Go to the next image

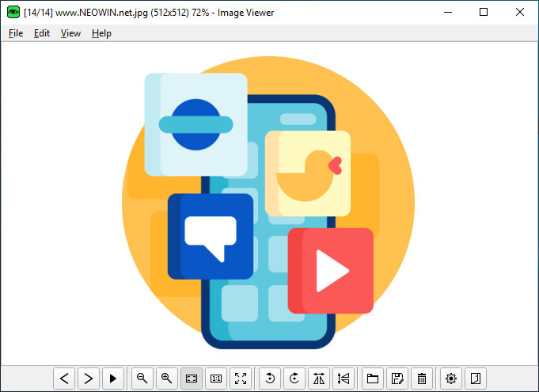pyautogui.click(x=89, y=379)
